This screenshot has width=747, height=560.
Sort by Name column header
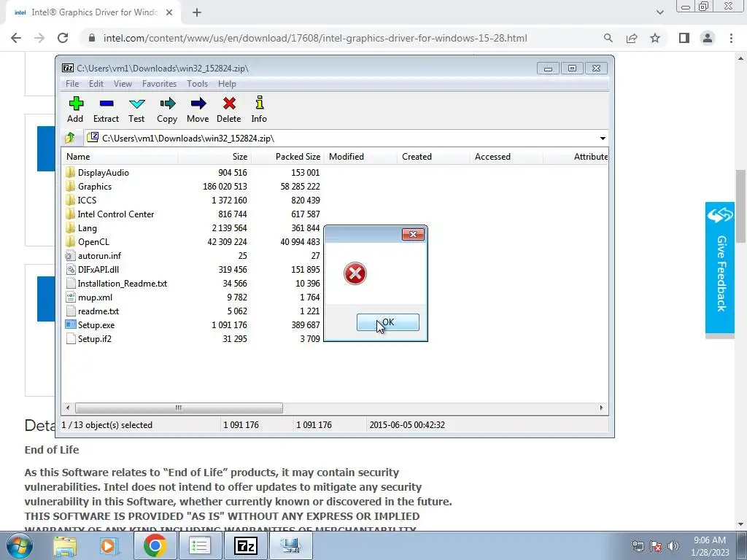pos(120,157)
